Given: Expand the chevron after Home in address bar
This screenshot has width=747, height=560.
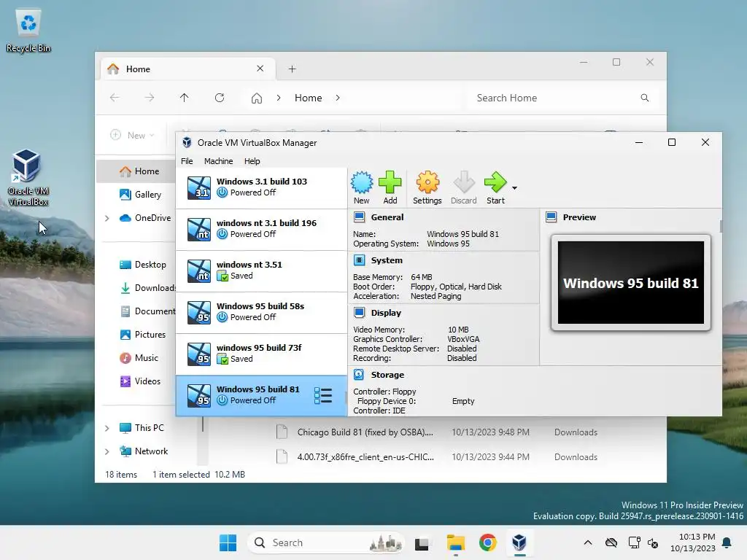Looking at the screenshot, I should tap(338, 98).
